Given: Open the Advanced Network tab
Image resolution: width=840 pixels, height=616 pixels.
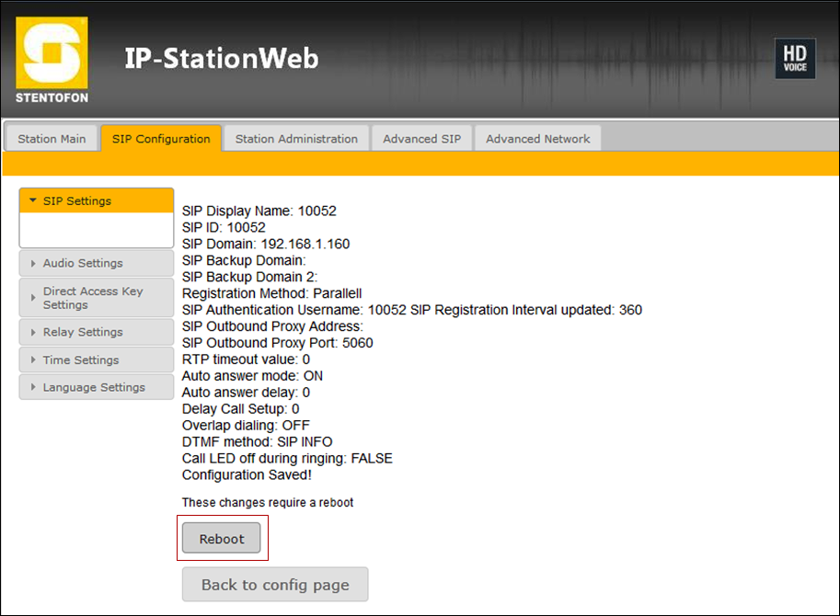Looking at the screenshot, I should click(x=537, y=139).
